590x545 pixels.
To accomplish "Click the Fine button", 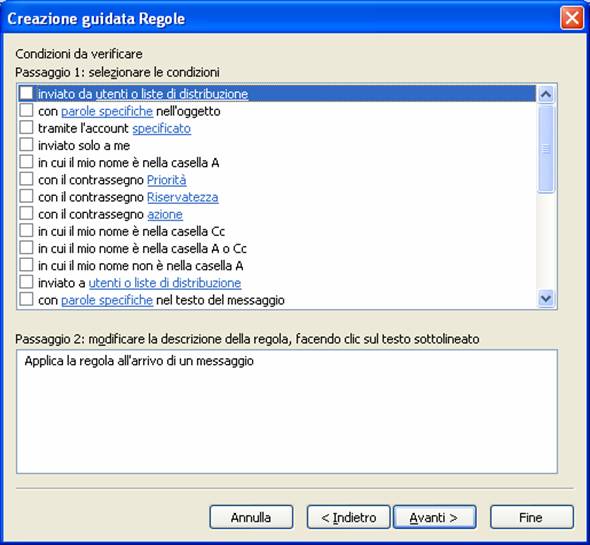I will pyautogui.click(x=532, y=518).
